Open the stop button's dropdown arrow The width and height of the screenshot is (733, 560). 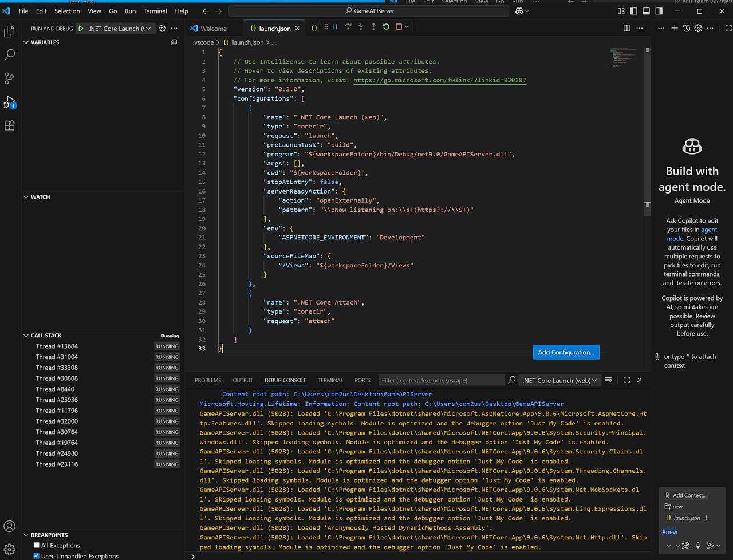[407, 27]
